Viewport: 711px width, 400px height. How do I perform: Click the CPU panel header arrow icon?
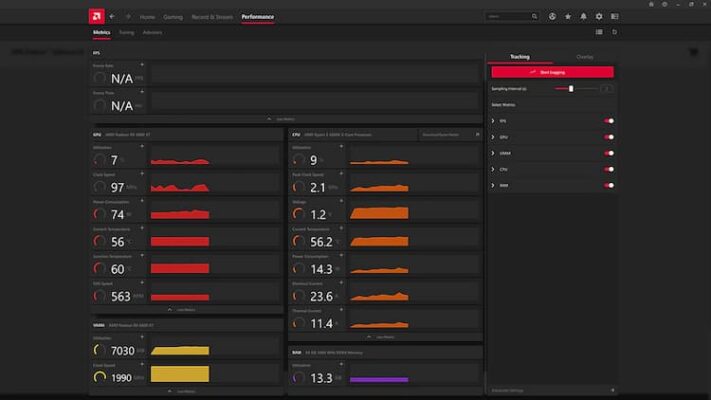tap(477, 135)
